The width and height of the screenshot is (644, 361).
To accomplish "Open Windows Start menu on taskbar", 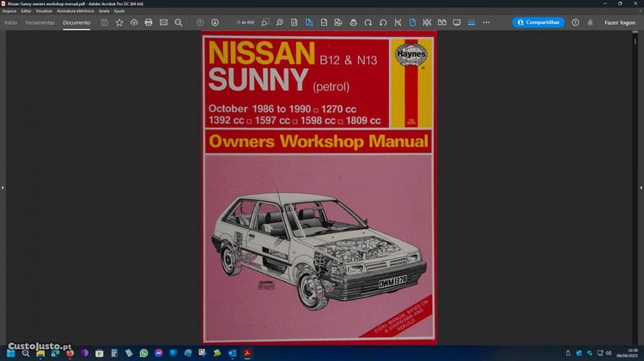I will point(10,352).
